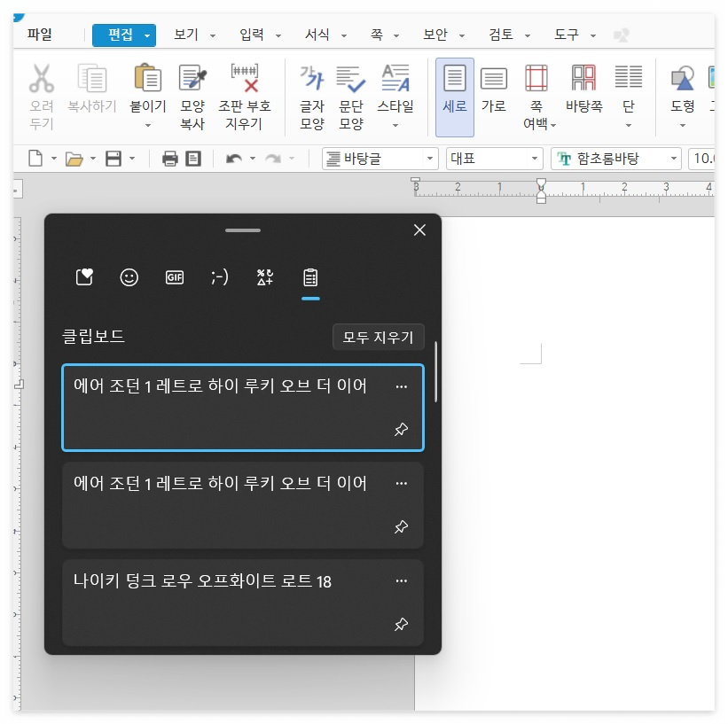Open the symbols tab in emoji panel
The image size is (728, 724).
pos(265,277)
